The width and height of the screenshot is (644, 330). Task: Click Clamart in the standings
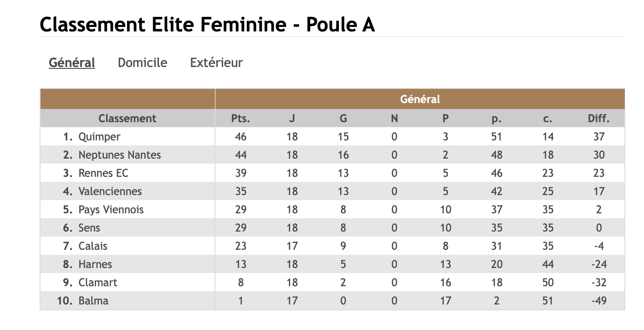coord(98,283)
